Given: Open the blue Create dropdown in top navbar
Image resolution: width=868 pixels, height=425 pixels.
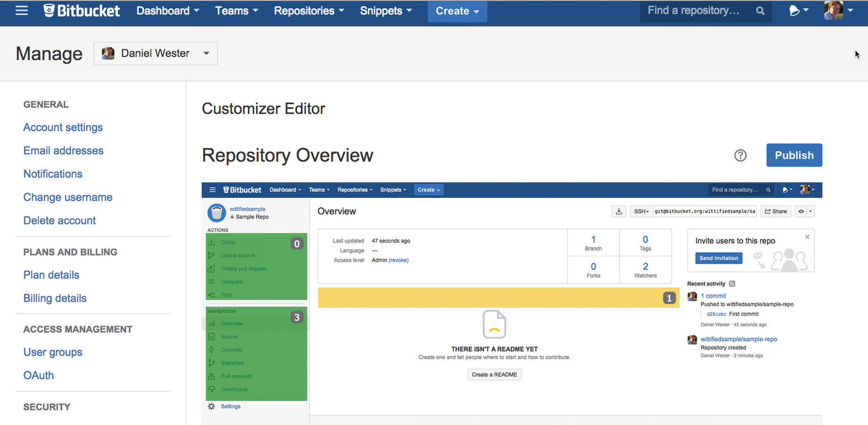Looking at the screenshot, I should (457, 11).
